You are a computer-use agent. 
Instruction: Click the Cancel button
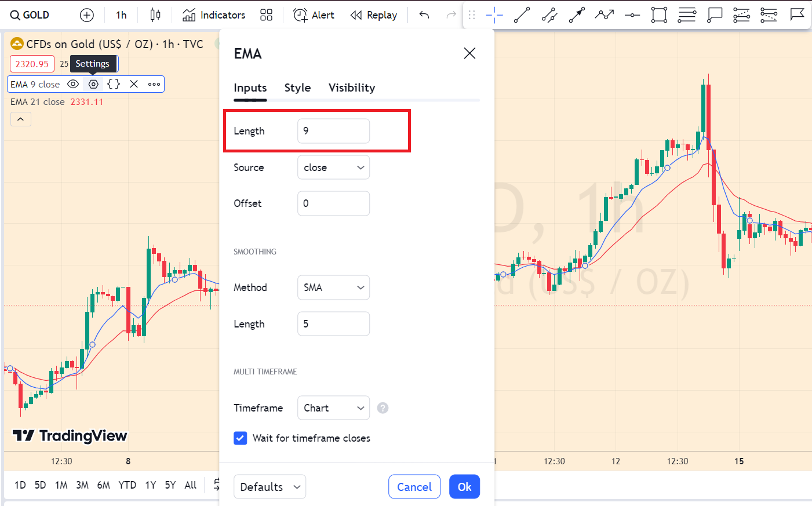click(x=414, y=487)
